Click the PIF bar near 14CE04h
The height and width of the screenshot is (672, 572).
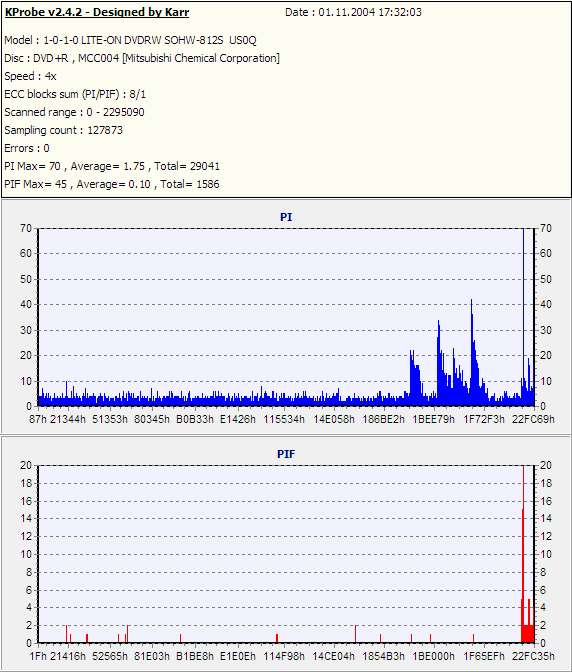(356, 633)
